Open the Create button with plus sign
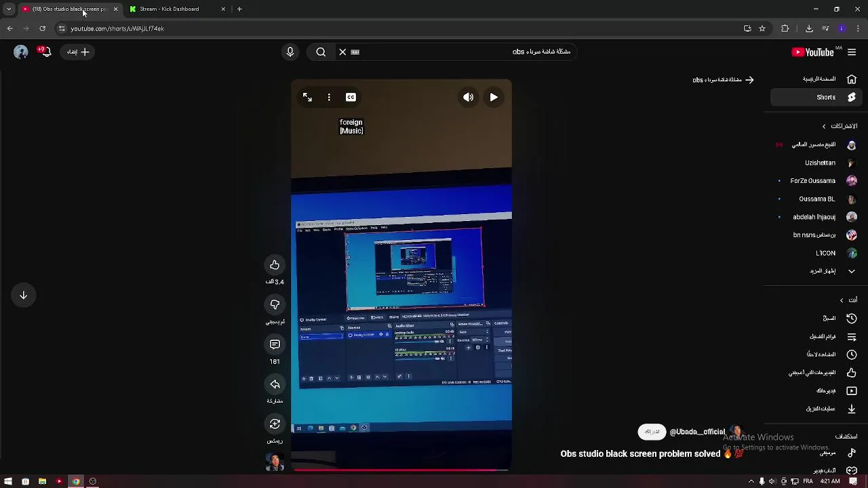Viewport: 868px width, 488px height. [78, 52]
